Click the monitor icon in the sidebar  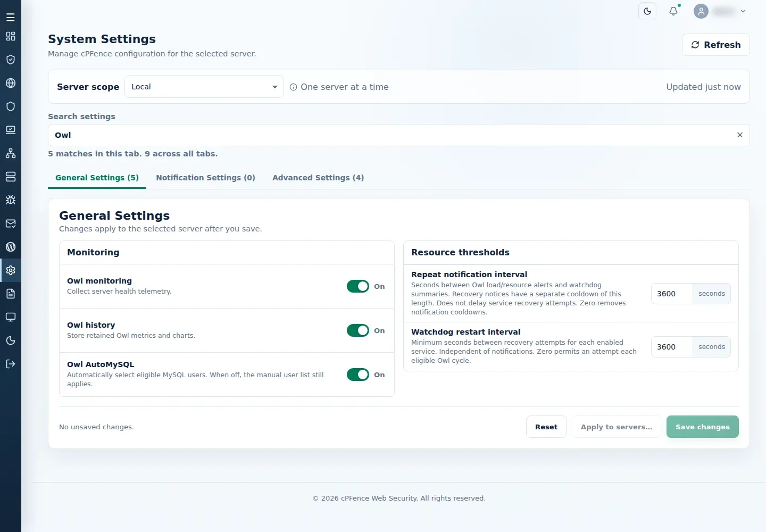tap(11, 317)
